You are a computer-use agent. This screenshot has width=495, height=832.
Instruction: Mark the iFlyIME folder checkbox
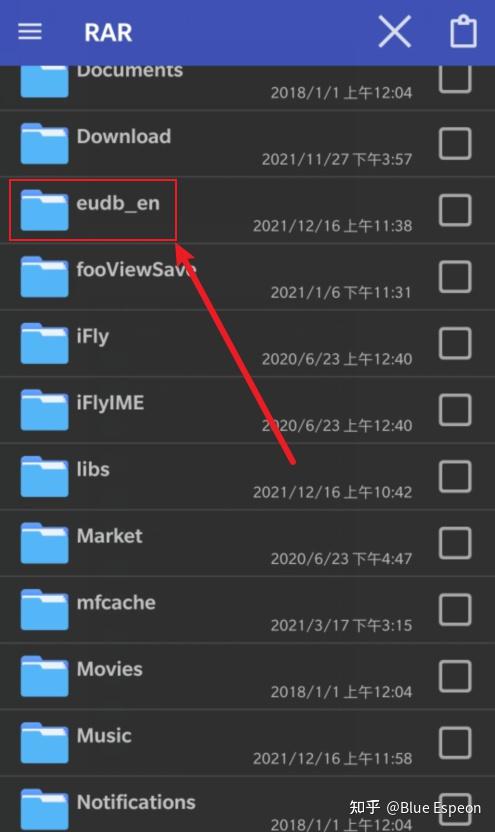click(455, 410)
